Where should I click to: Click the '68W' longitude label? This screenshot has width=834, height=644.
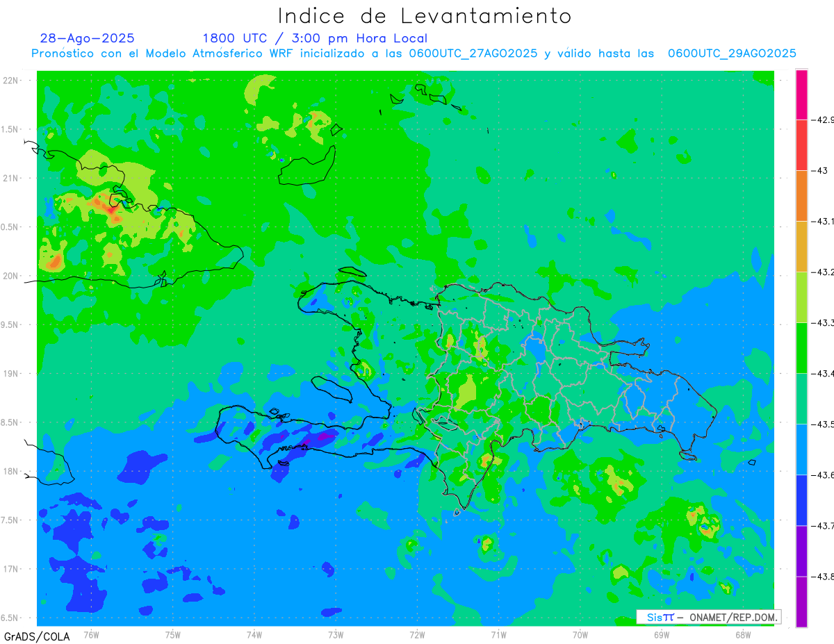(743, 634)
